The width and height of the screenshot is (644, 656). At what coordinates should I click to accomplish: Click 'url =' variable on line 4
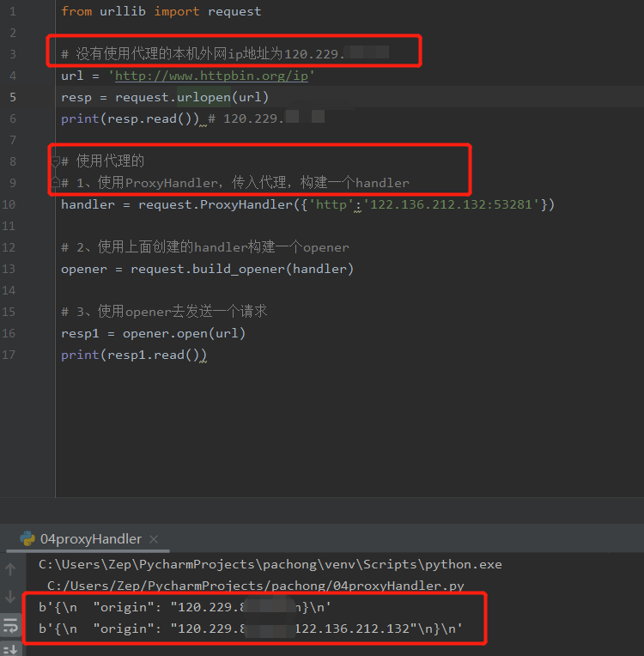tap(80, 76)
